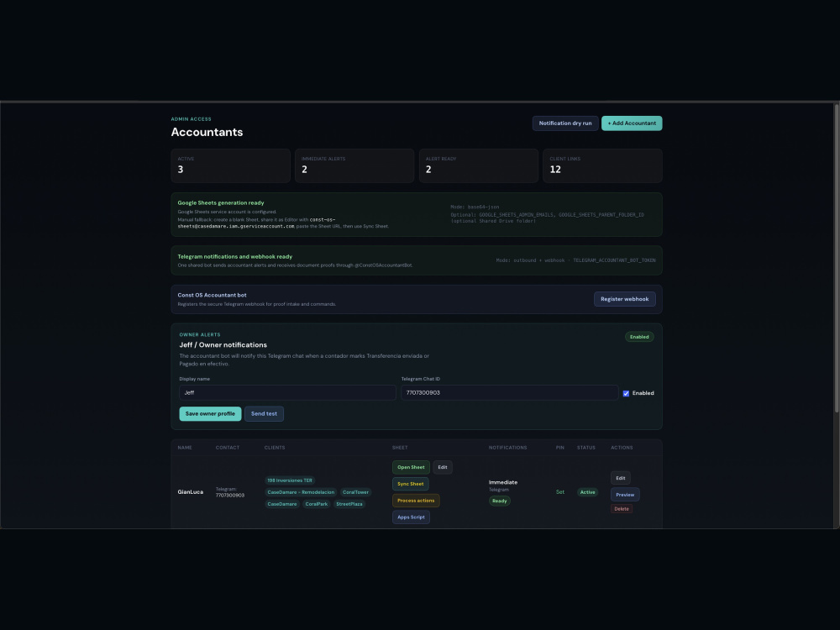The height and width of the screenshot is (630, 840).
Task: Click the Name column header
Action: point(185,448)
